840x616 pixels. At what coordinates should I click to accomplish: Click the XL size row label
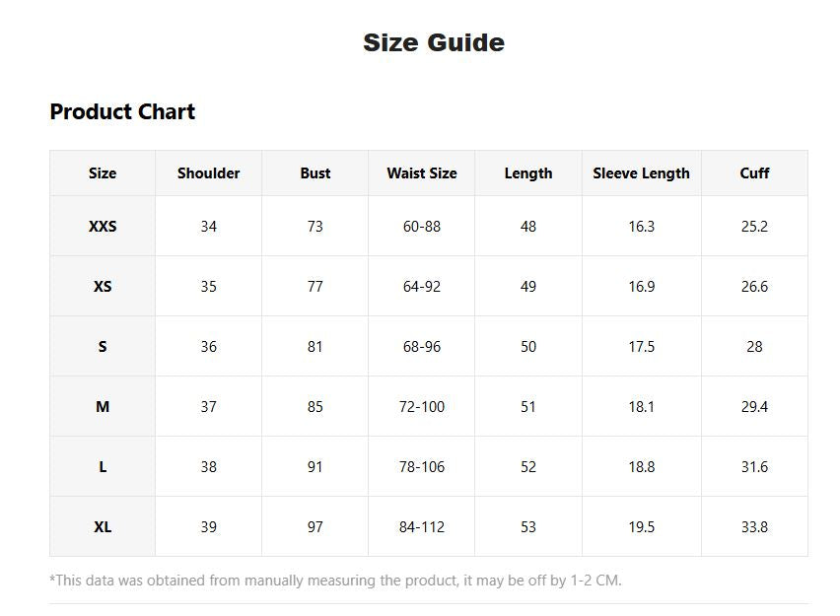click(x=103, y=526)
